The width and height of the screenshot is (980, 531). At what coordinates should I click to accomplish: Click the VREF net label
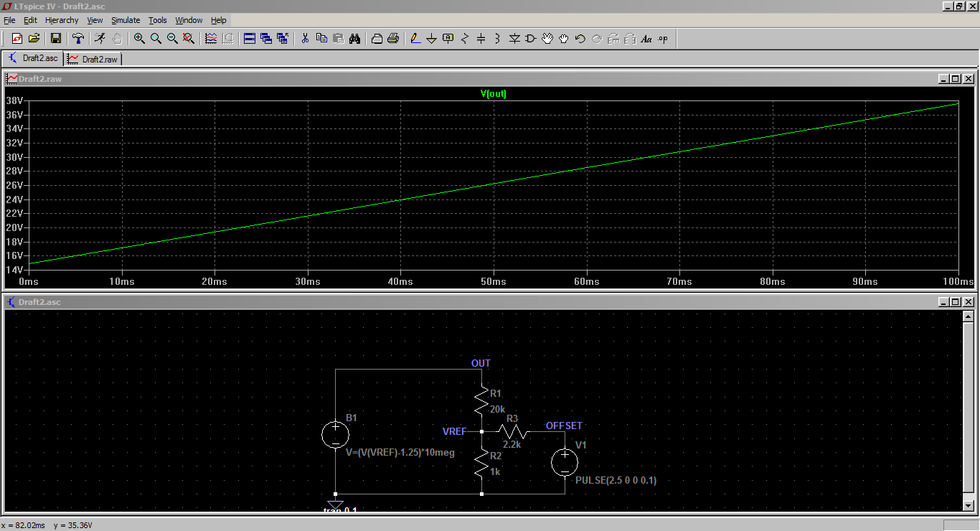[x=455, y=431]
